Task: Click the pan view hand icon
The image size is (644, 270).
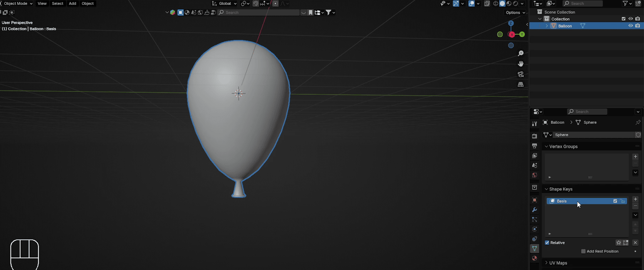Action: (520, 64)
